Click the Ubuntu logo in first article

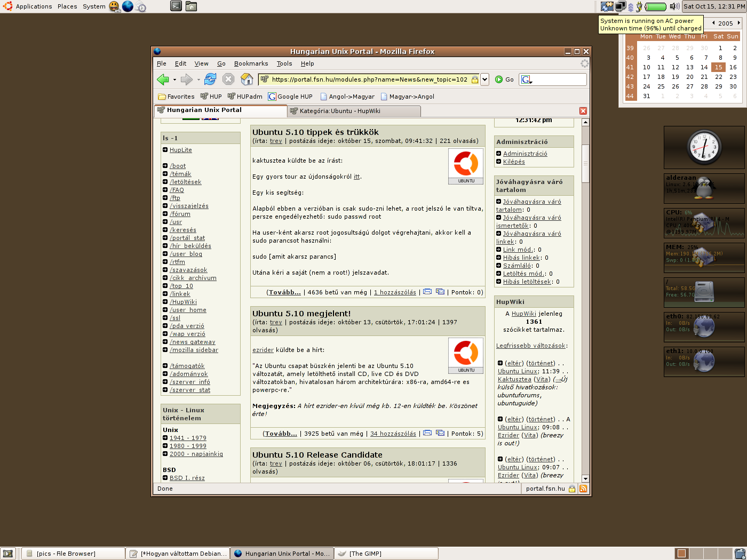(466, 166)
